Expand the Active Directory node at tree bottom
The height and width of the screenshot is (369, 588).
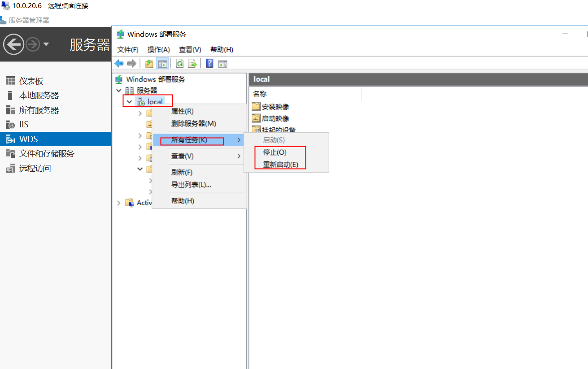click(119, 203)
